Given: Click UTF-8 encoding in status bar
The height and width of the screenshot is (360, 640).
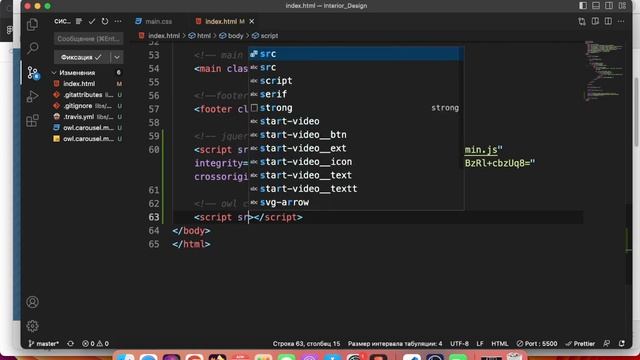Looking at the screenshot, I should click(459, 344).
